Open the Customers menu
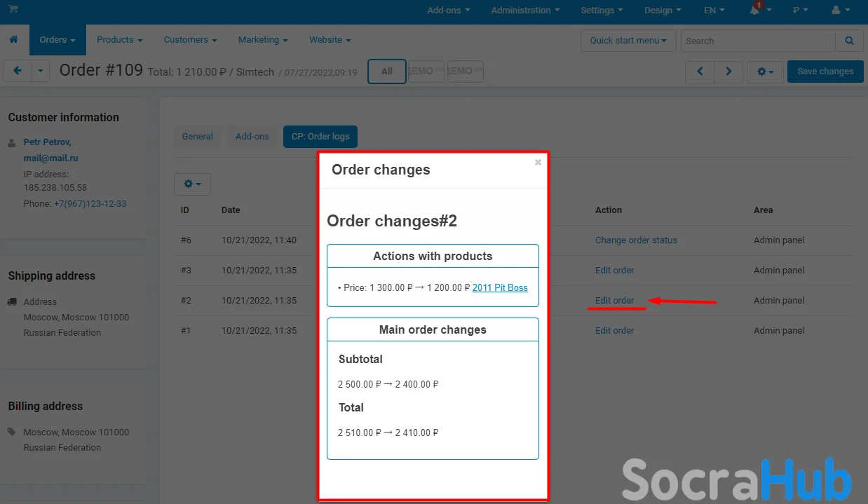 pyautogui.click(x=191, y=40)
